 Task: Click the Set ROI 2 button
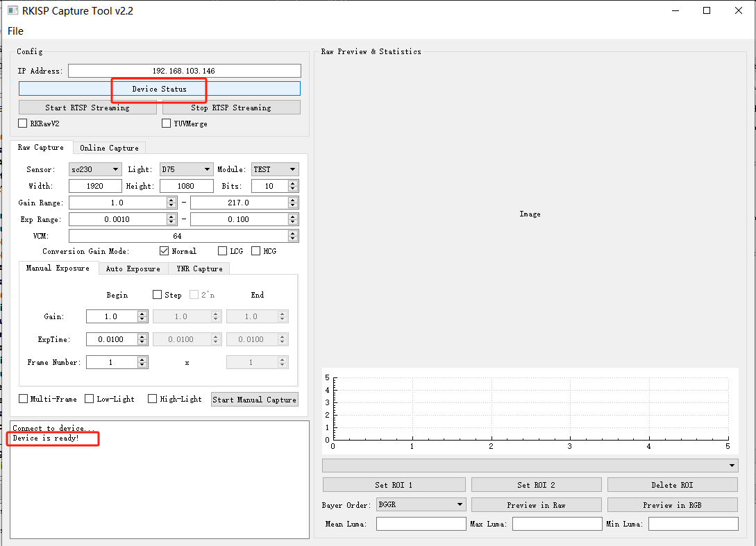[536, 485]
